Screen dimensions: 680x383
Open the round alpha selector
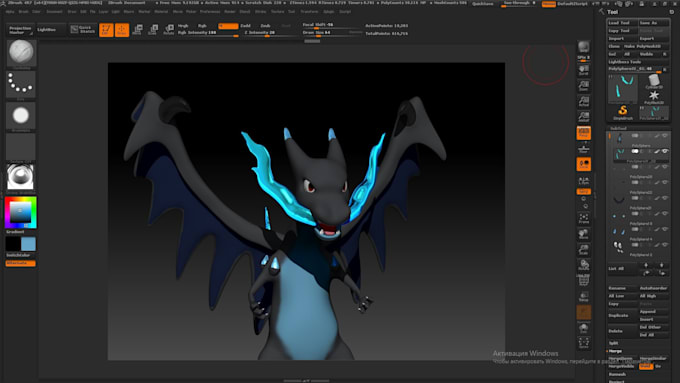coord(21,115)
